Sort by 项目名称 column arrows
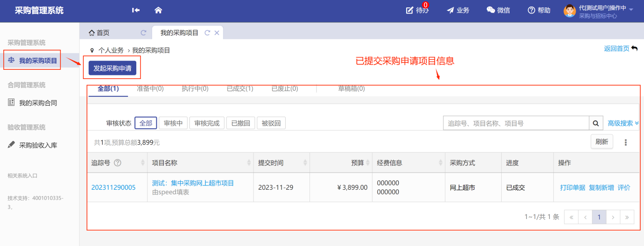 tap(249, 163)
